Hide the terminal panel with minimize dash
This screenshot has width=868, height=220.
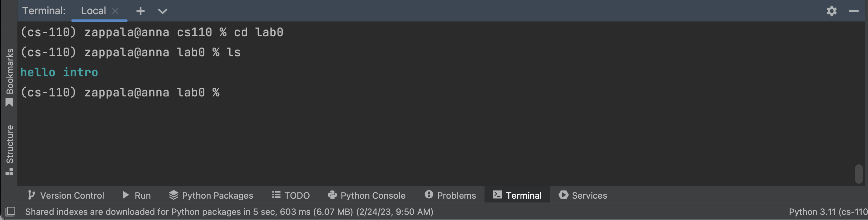[x=853, y=11]
